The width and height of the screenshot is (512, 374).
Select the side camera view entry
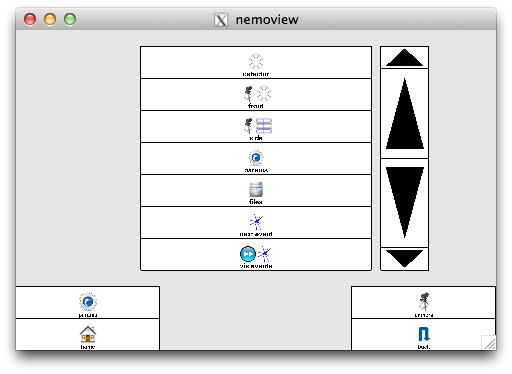256,127
